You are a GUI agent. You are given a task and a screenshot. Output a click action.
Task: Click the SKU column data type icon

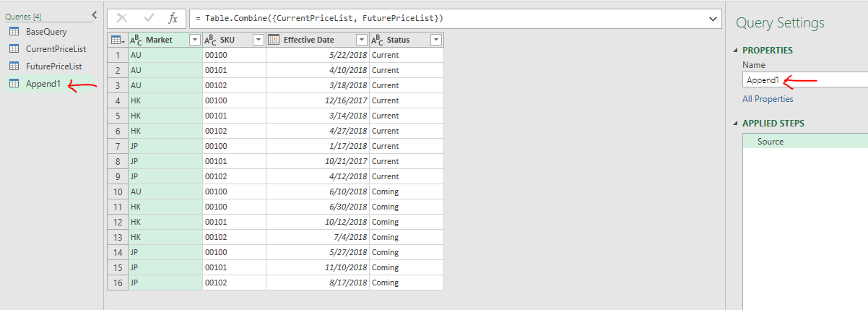[x=210, y=40]
